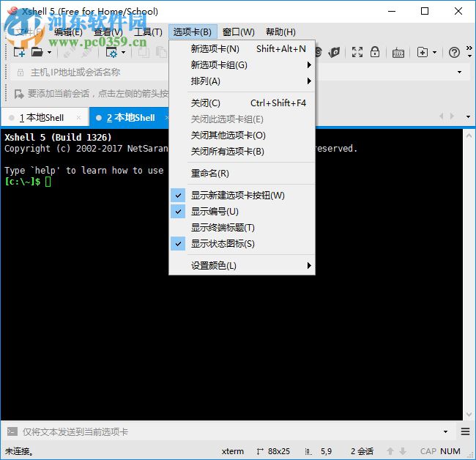Expand the arrow next to the properties gear
The width and height of the screenshot is (476, 460).
[123, 53]
